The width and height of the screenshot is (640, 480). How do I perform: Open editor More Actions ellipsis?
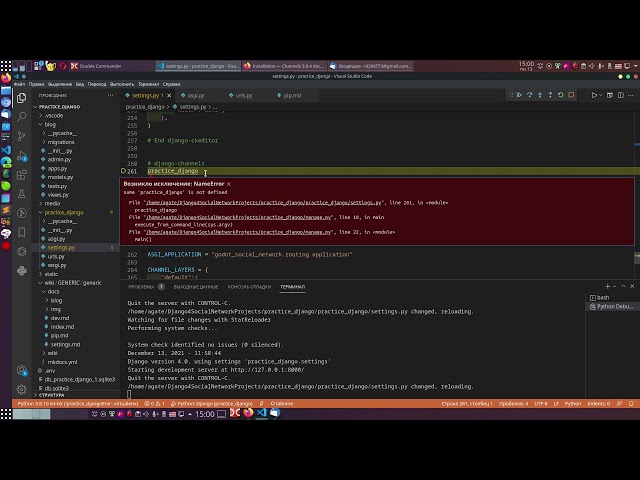pyautogui.click(x=631, y=95)
